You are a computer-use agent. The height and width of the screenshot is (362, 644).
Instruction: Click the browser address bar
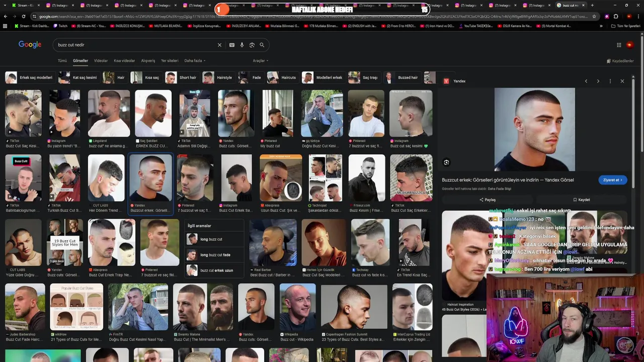click(312, 16)
